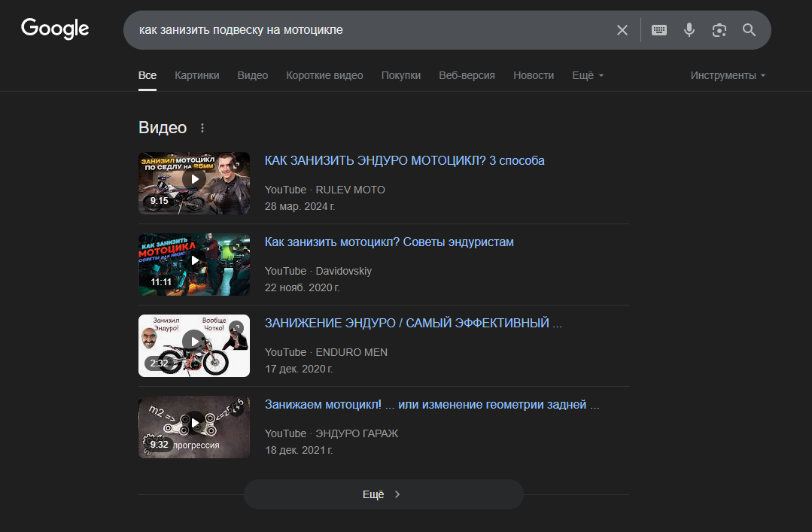Viewport: 812px width, 532px height.
Task: Click the Видео section heading
Action: click(x=163, y=128)
